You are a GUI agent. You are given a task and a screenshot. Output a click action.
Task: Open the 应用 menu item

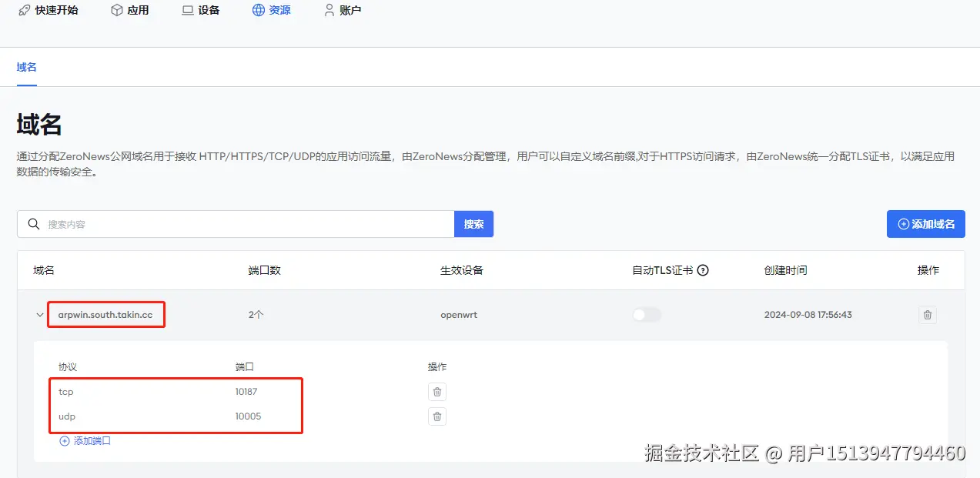click(129, 11)
